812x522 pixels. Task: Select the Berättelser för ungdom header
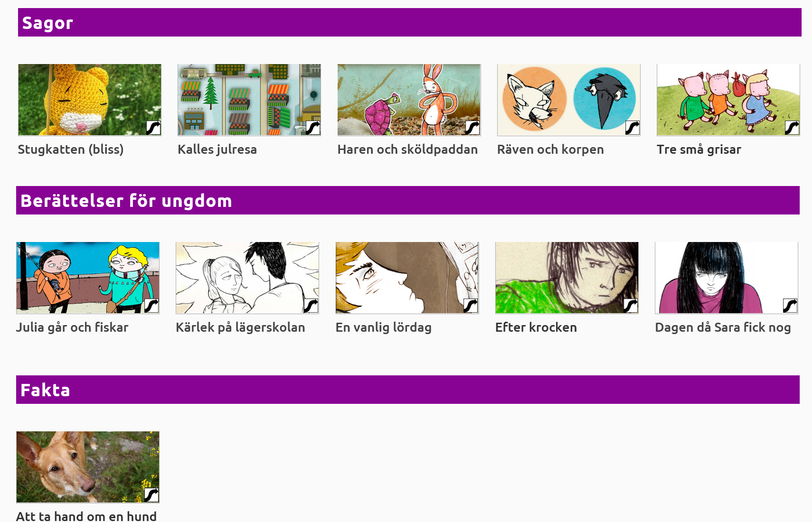408,200
